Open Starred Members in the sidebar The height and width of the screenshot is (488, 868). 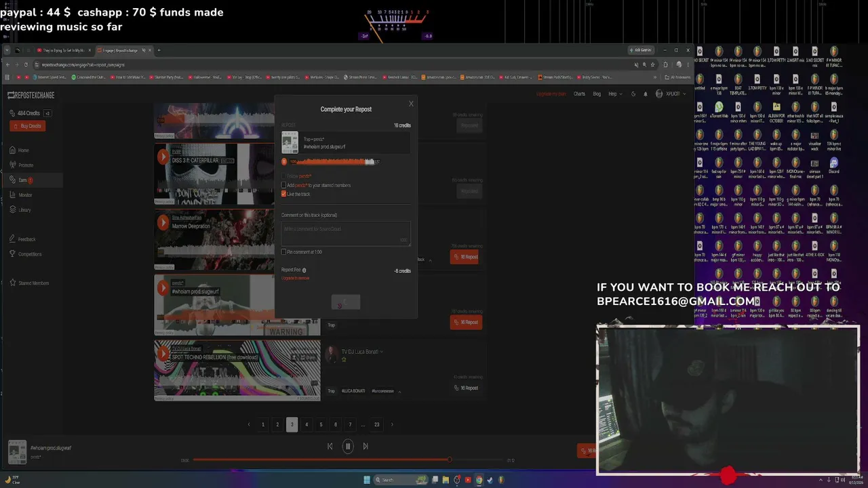coord(34,283)
